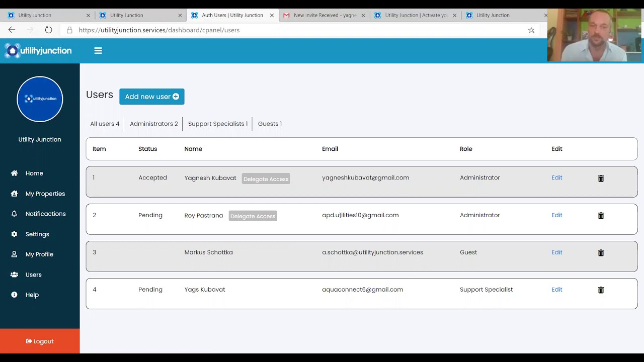
Task: Click email a.schottka@utilityjunction.services
Action: click(372, 252)
